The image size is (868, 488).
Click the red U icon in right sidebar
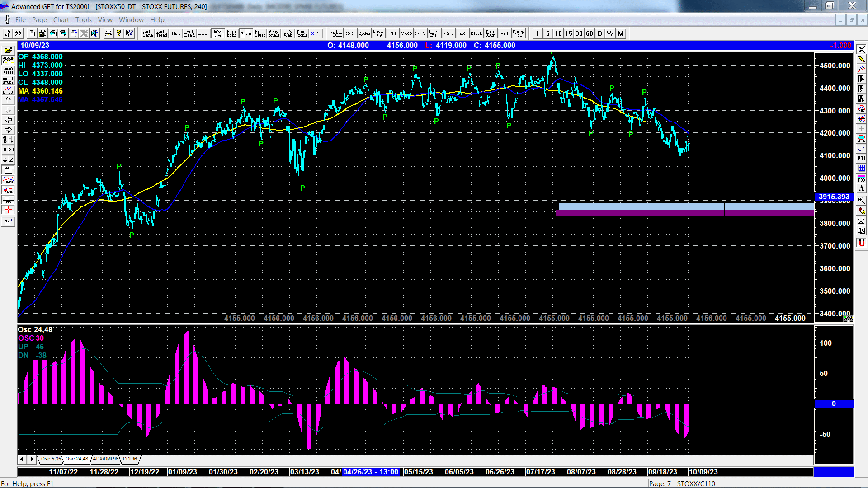[x=861, y=243]
